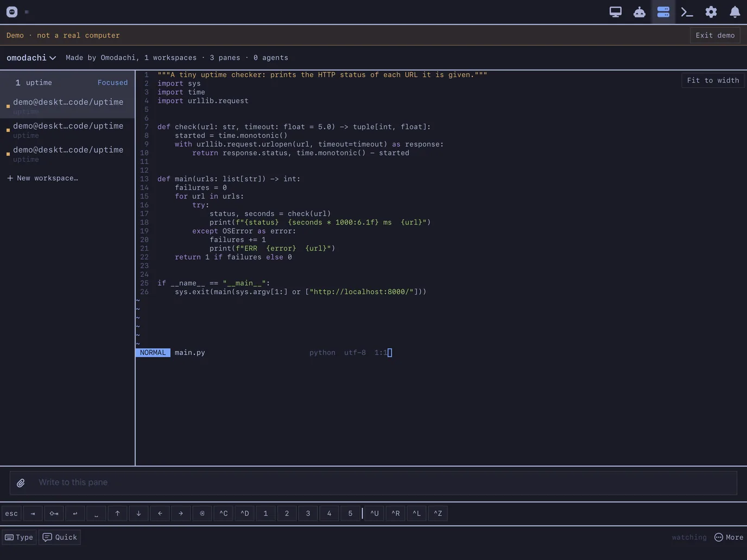
Task: Send the ^R key
Action: pos(395,513)
